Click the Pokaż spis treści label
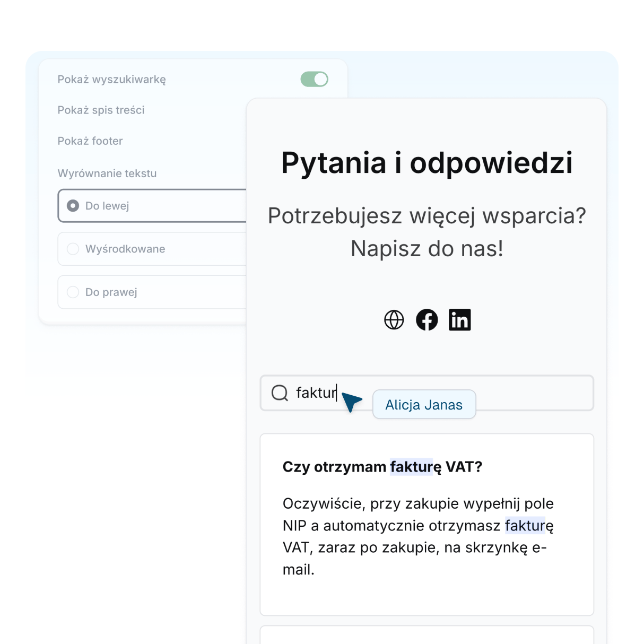 click(x=101, y=110)
